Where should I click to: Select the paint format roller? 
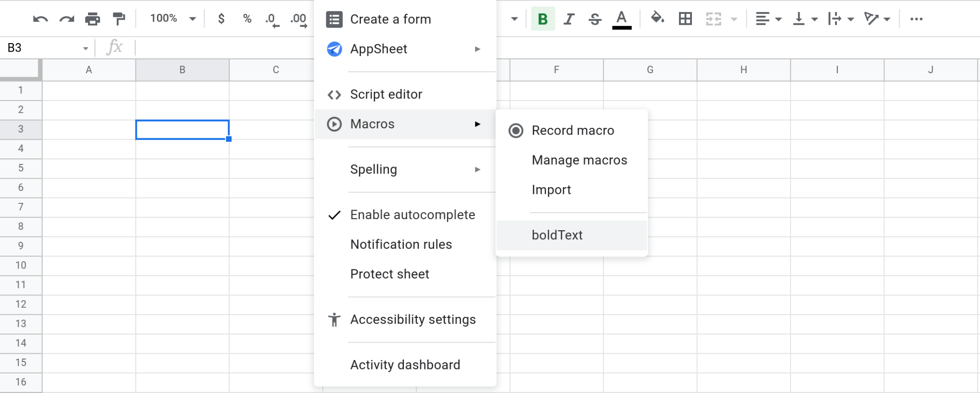pyautogui.click(x=119, y=19)
